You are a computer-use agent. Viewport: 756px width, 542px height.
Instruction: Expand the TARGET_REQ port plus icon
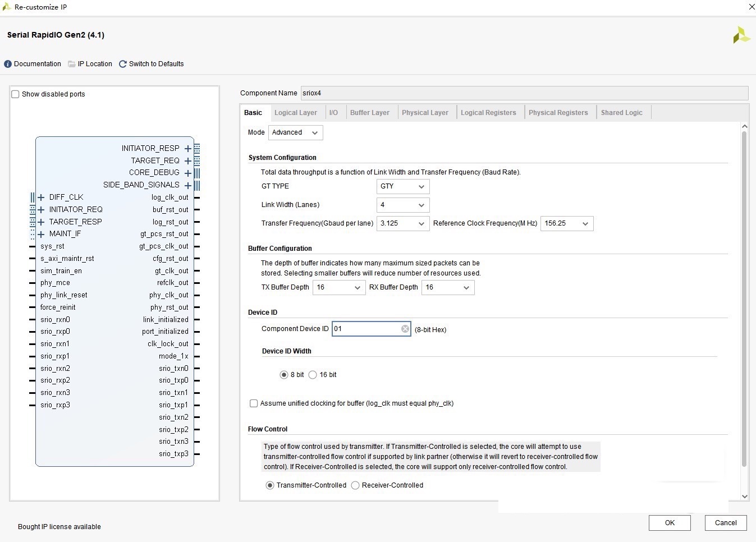(188, 161)
